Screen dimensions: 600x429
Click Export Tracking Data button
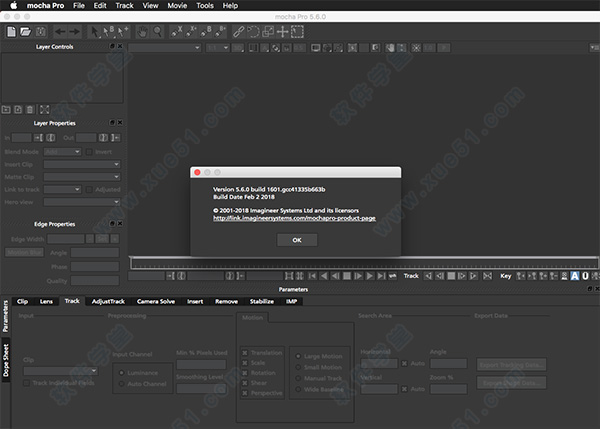coord(512,365)
